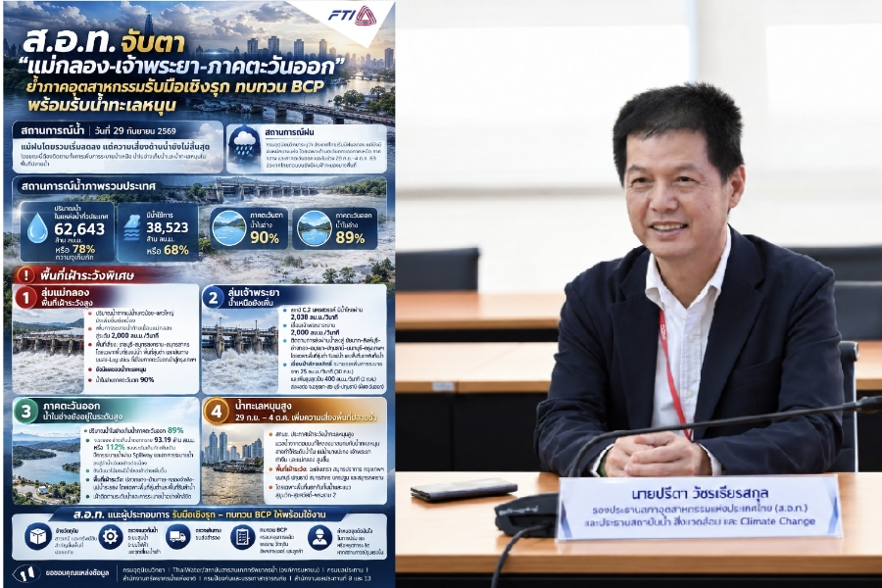Click the worker with helmet icon

tap(318, 537)
